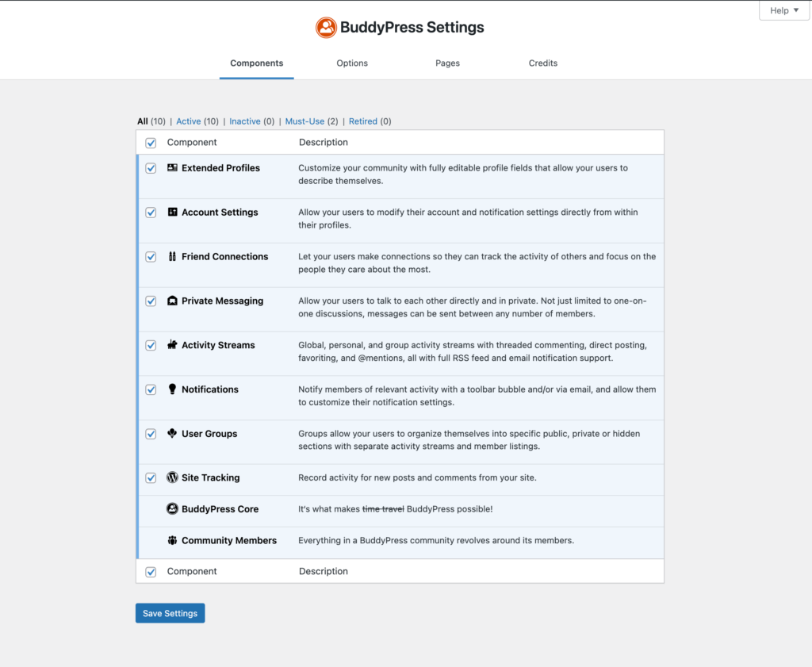The image size is (812, 667).
Task: Open the Credits tab
Action: click(542, 63)
